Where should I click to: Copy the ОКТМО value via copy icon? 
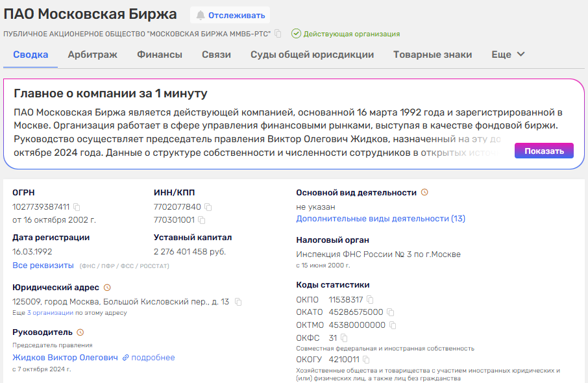click(x=394, y=324)
